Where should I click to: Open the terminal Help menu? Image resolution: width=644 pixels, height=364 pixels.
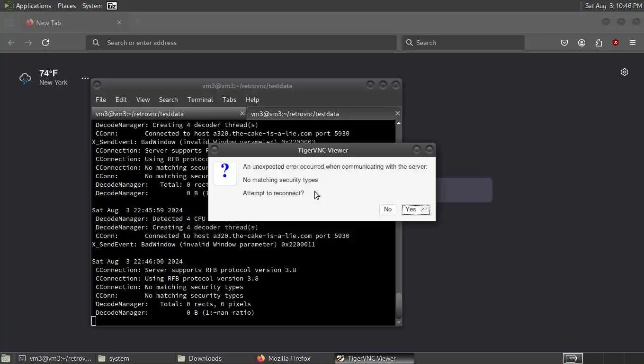tap(252, 100)
